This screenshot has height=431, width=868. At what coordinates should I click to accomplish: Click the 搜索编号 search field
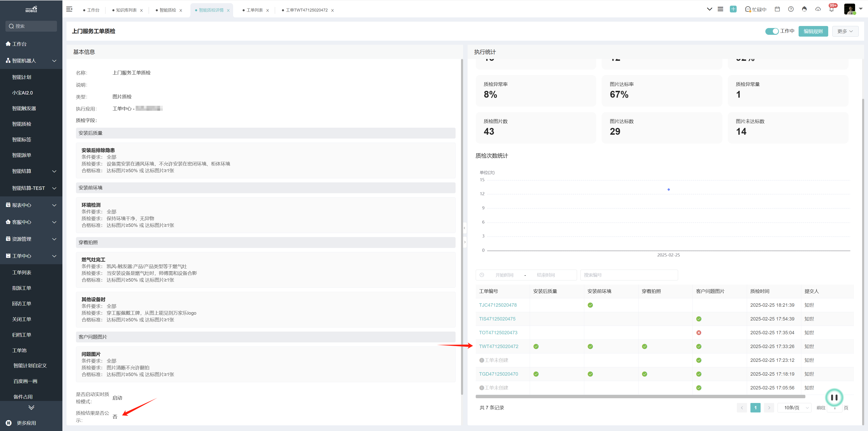(629, 275)
